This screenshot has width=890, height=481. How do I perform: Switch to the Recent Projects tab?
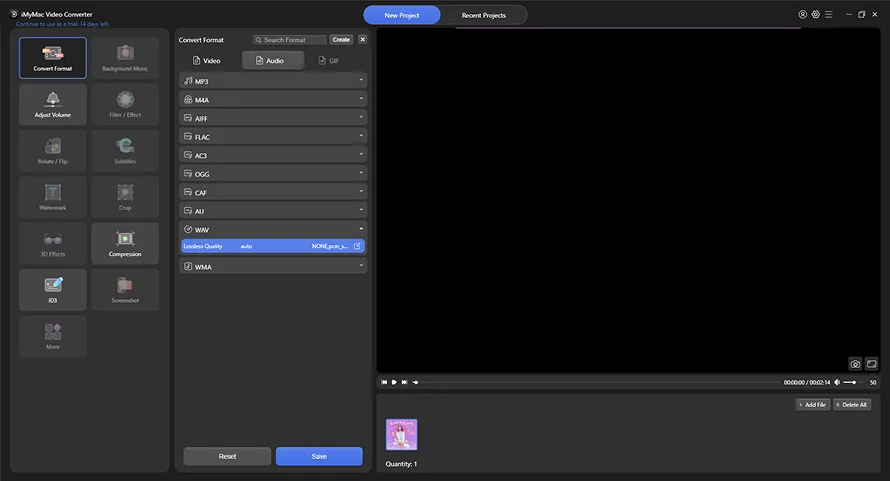pos(484,15)
